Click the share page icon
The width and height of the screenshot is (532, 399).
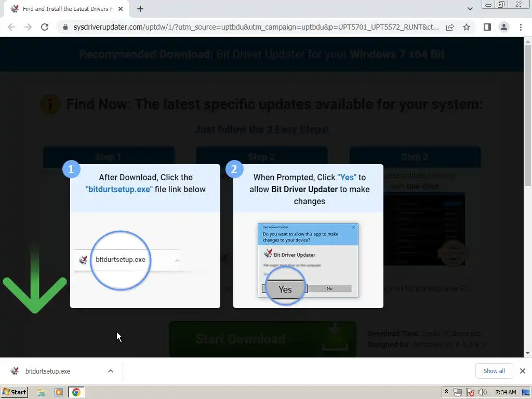coord(450,27)
